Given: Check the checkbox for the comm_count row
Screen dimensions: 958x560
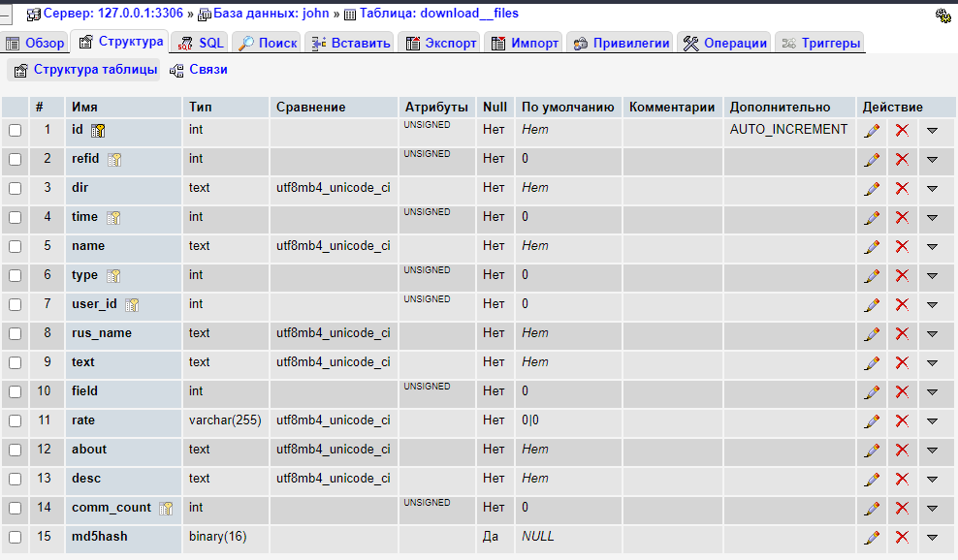Looking at the screenshot, I should pos(16,508).
